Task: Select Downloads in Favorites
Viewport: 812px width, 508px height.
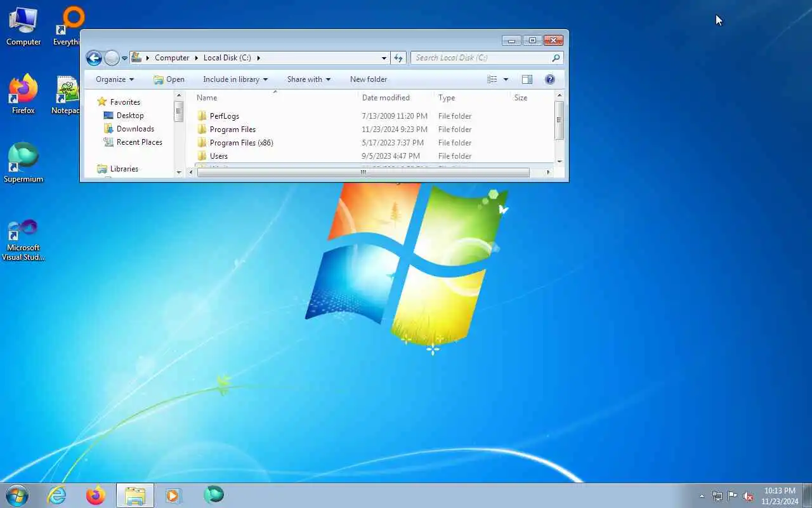Action: 135,129
